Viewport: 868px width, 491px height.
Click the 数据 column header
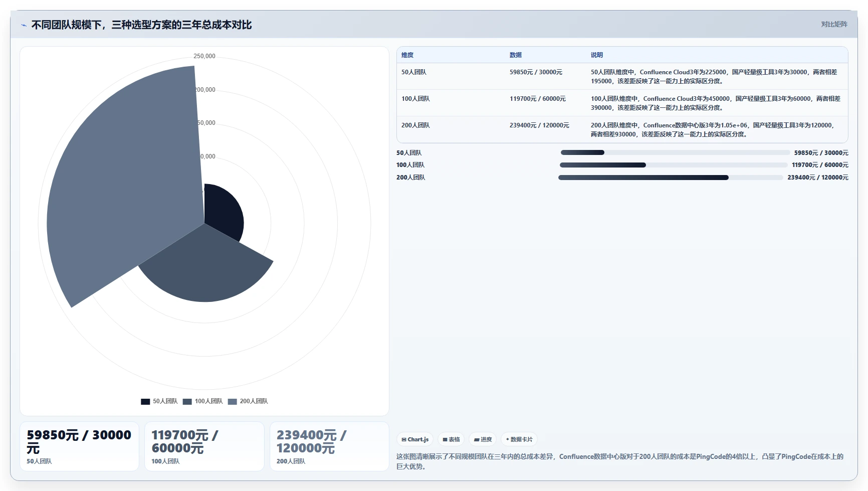(516, 55)
